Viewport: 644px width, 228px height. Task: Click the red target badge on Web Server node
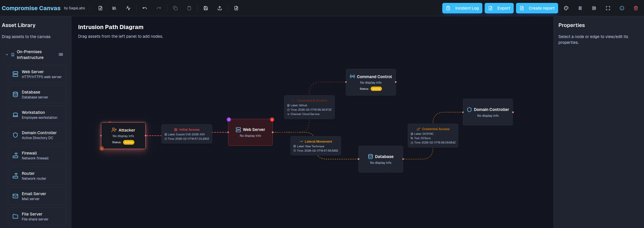point(272,120)
